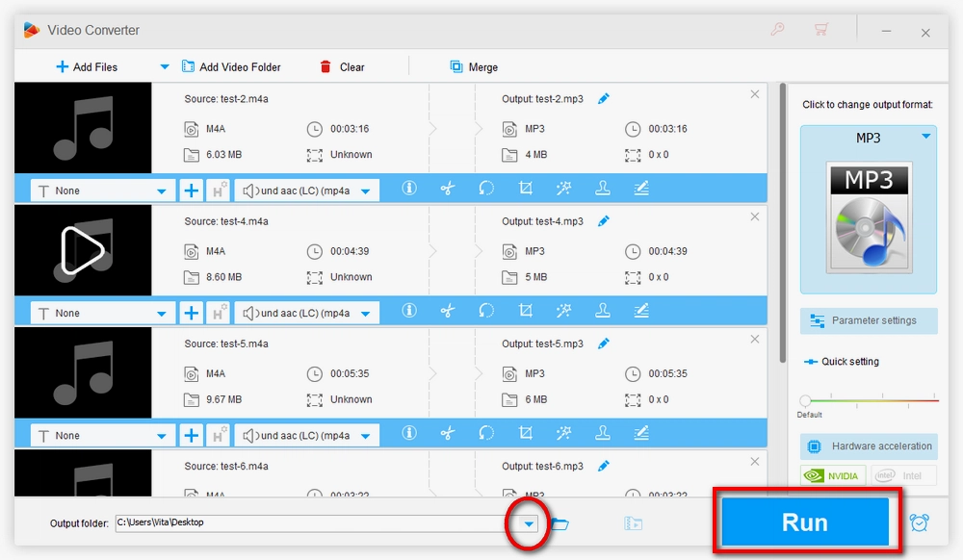Open metadata edit tool for test-5.m4a
The height and width of the screenshot is (560, 963).
[641, 433]
